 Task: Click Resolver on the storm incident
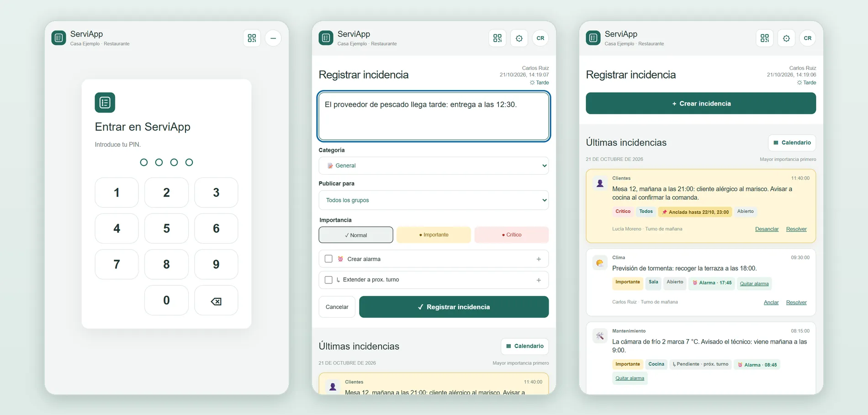[796, 302]
